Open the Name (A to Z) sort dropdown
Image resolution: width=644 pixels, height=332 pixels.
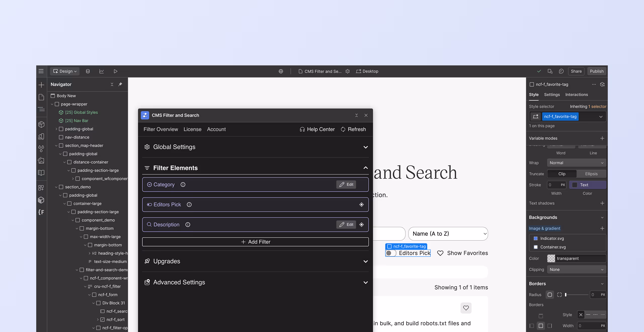pyautogui.click(x=448, y=234)
